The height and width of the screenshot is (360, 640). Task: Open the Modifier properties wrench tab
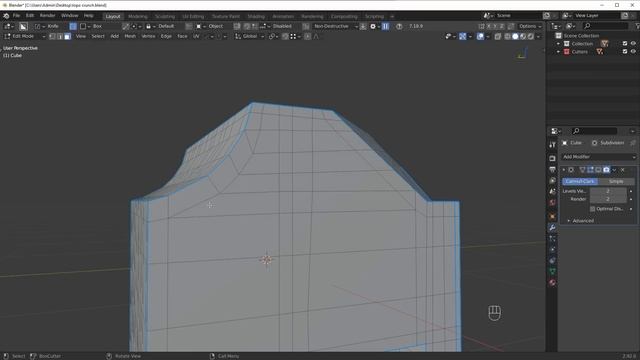pyautogui.click(x=552, y=227)
